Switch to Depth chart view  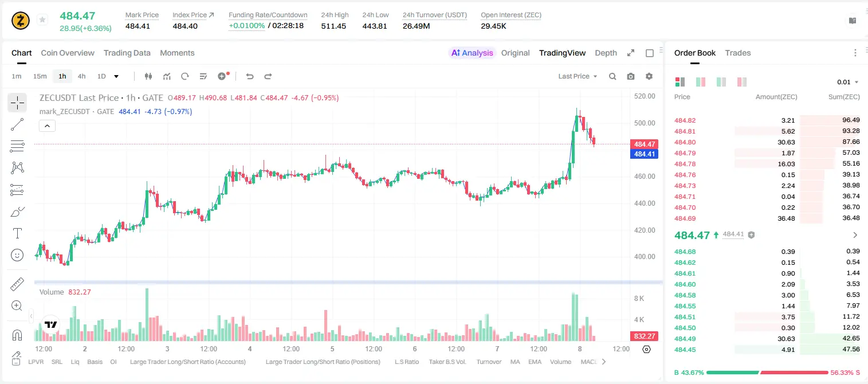(x=606, y=53)
